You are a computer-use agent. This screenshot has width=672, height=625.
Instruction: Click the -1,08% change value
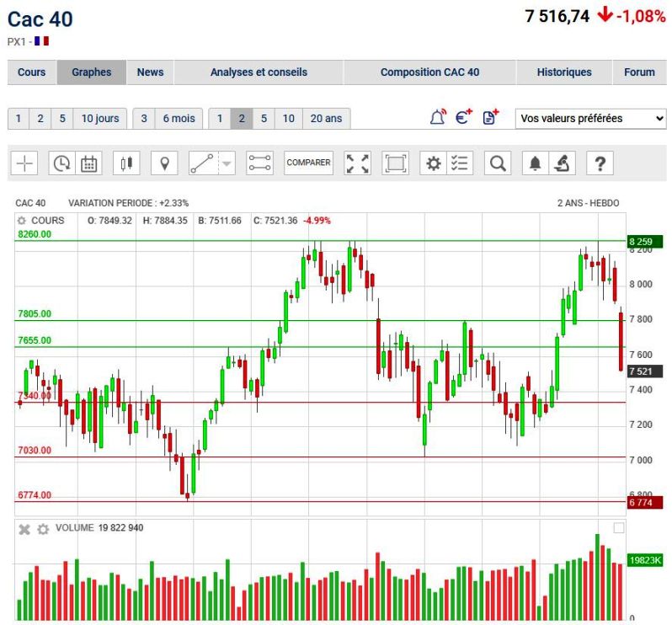641,16
